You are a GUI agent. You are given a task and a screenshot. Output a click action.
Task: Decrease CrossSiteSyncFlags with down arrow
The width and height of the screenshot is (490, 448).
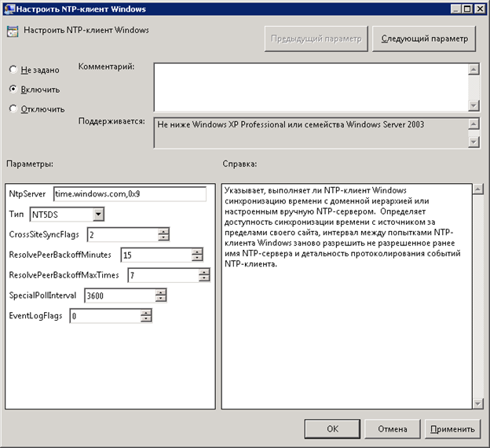(x=163, y=238)
